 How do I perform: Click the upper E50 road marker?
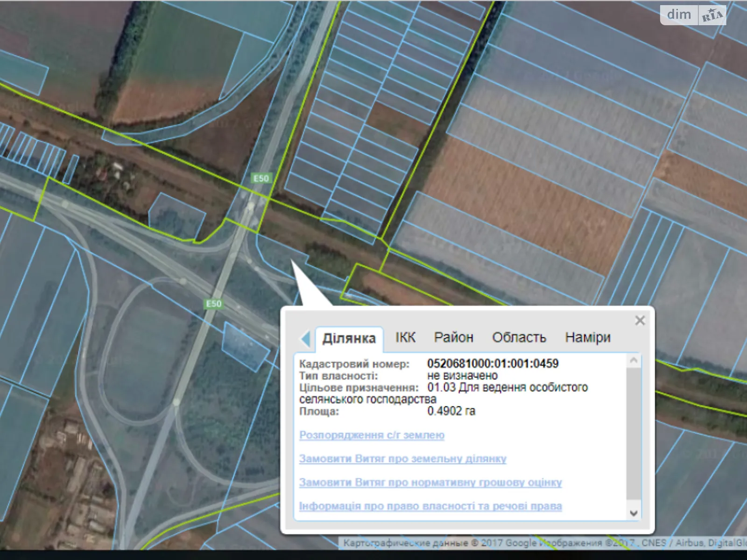tap(261, 178)
